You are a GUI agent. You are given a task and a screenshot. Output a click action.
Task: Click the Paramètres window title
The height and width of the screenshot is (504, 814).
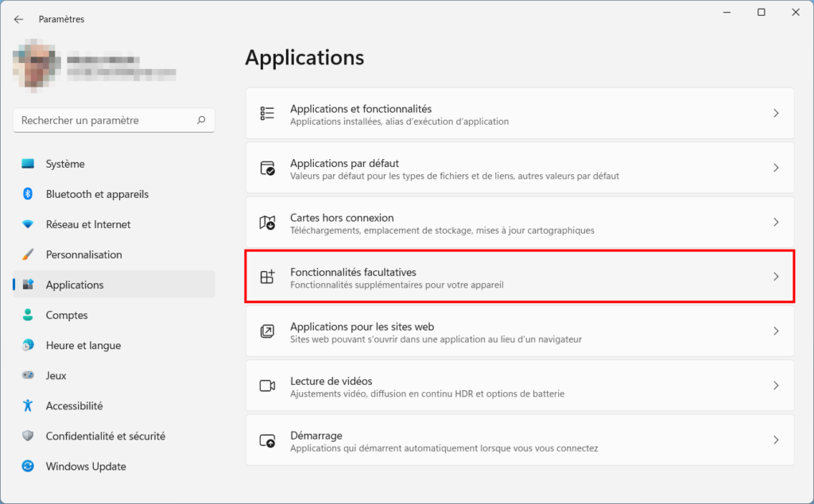(x=61, y=19)
